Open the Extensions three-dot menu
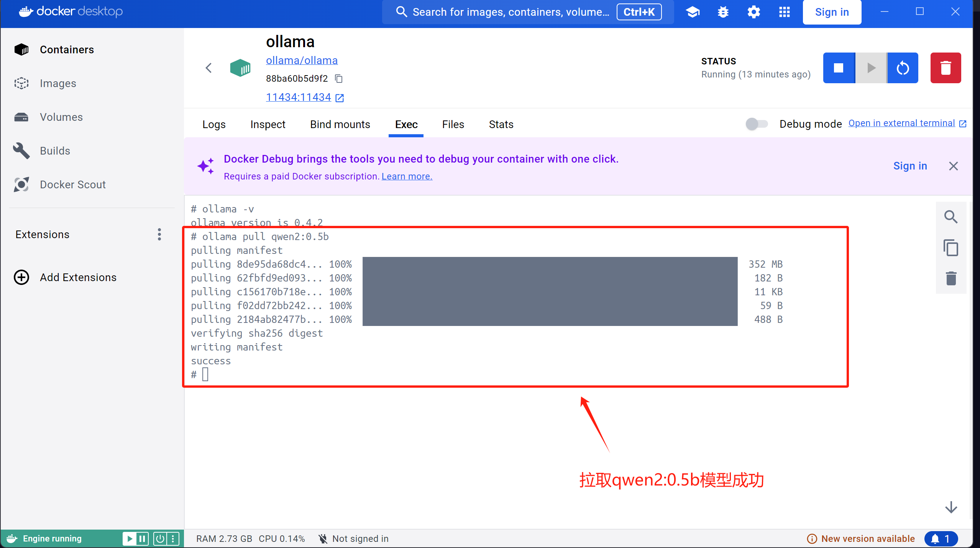 (159, 234)
